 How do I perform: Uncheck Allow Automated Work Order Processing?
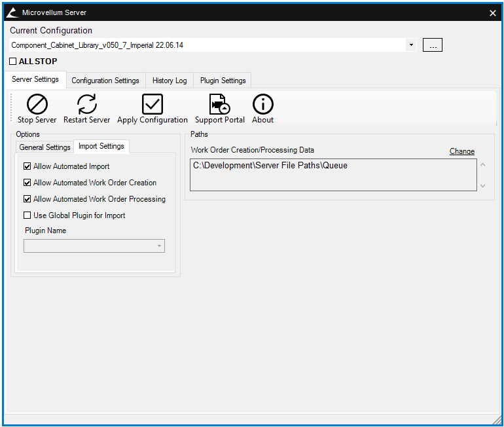point(27,199)
